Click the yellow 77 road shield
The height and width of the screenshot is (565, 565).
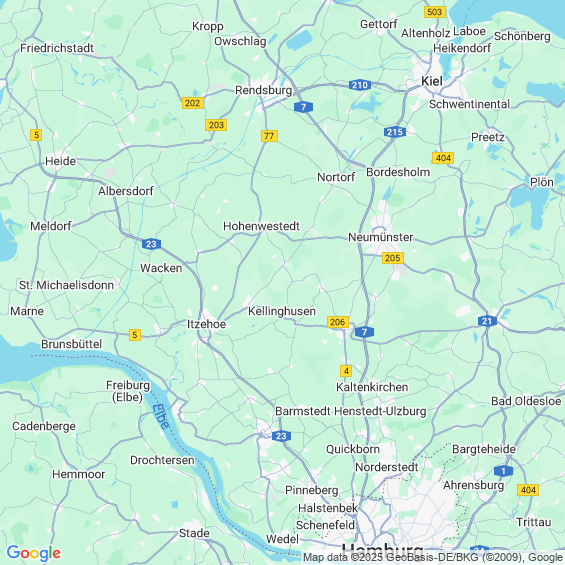pyautogui.click(x=269, y=136)
